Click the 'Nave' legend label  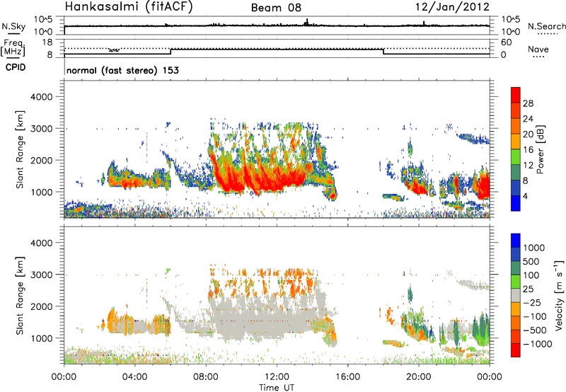[538, 49]
